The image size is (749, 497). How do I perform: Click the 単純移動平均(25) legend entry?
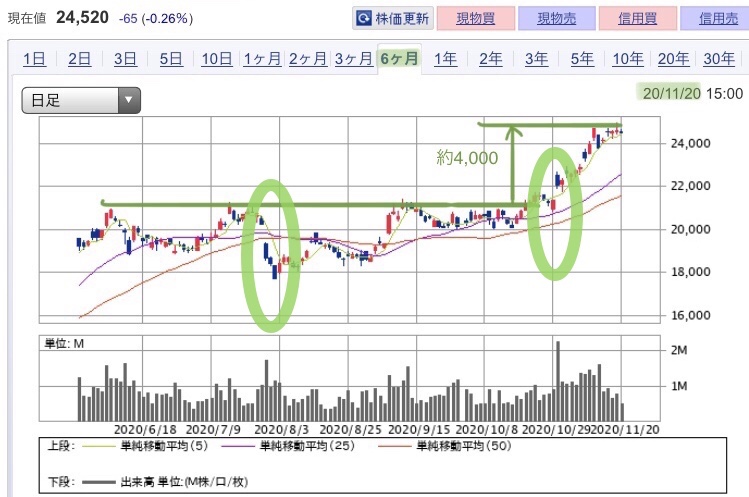288,446
